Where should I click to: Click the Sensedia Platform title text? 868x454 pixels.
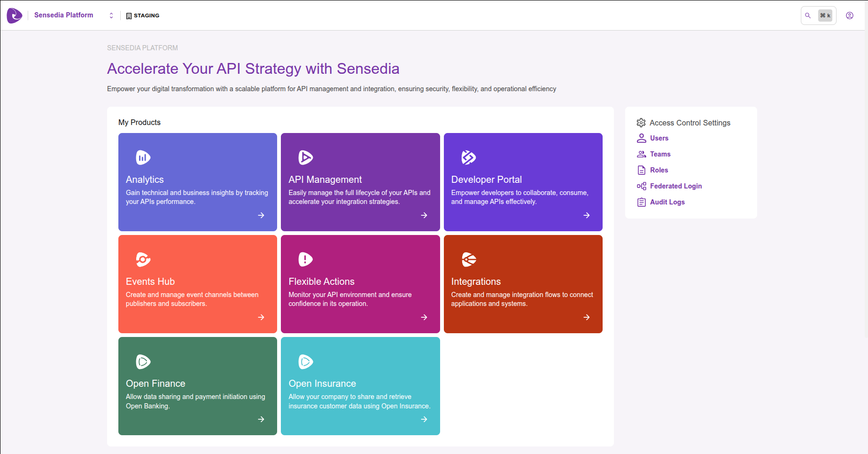[64, 15]
